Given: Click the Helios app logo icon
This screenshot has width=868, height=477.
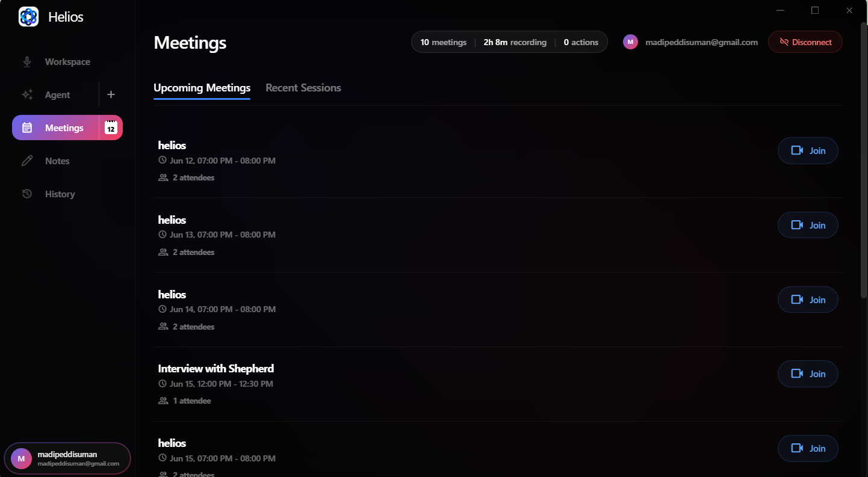Looking at the screenshot, I should (28, 17).
